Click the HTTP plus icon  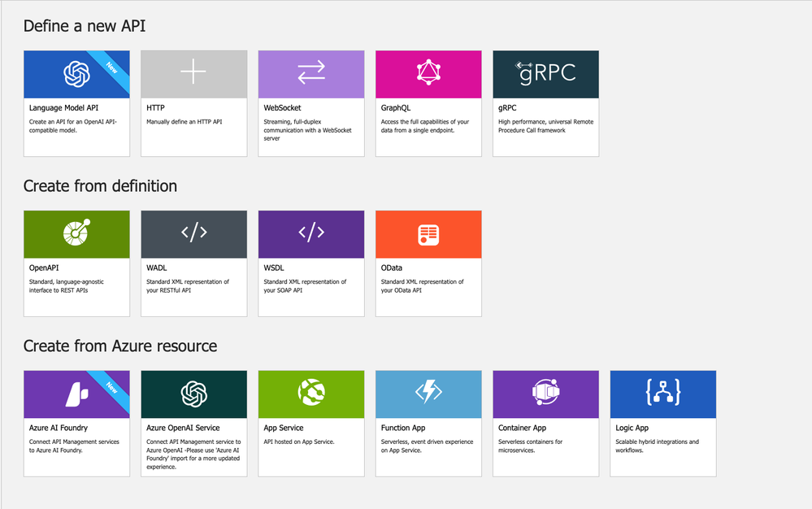click(x=193, y=72)
